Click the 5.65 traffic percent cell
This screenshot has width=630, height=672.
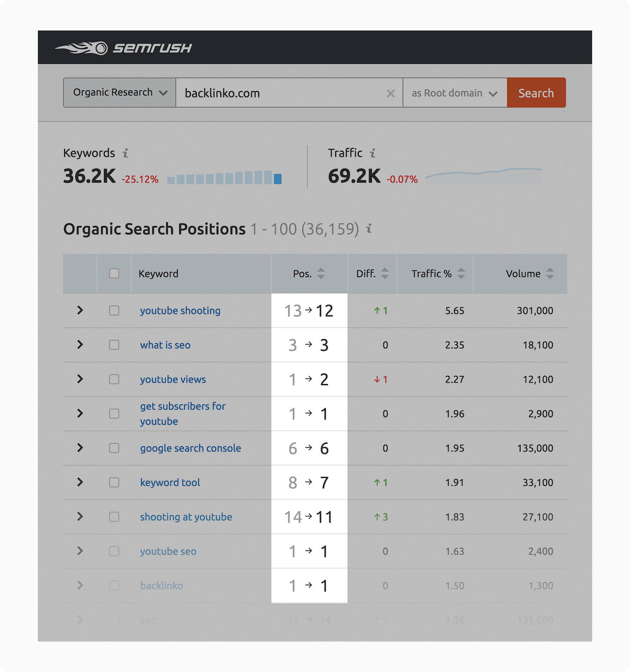point(454,311)
